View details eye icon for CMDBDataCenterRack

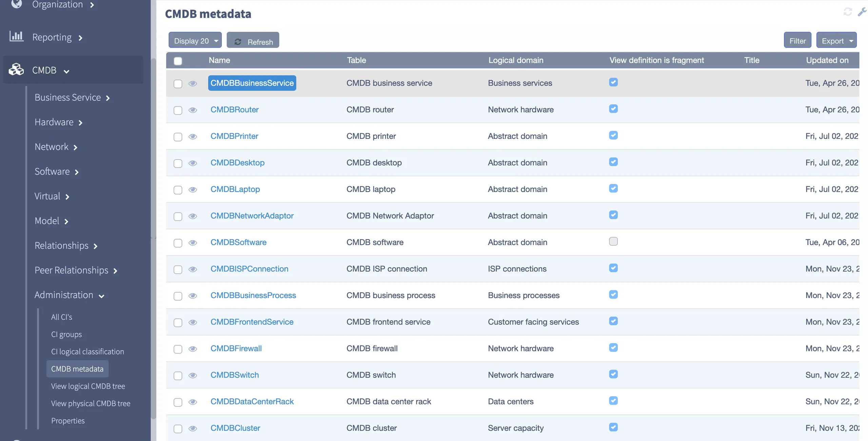click(x=193, y=402)
